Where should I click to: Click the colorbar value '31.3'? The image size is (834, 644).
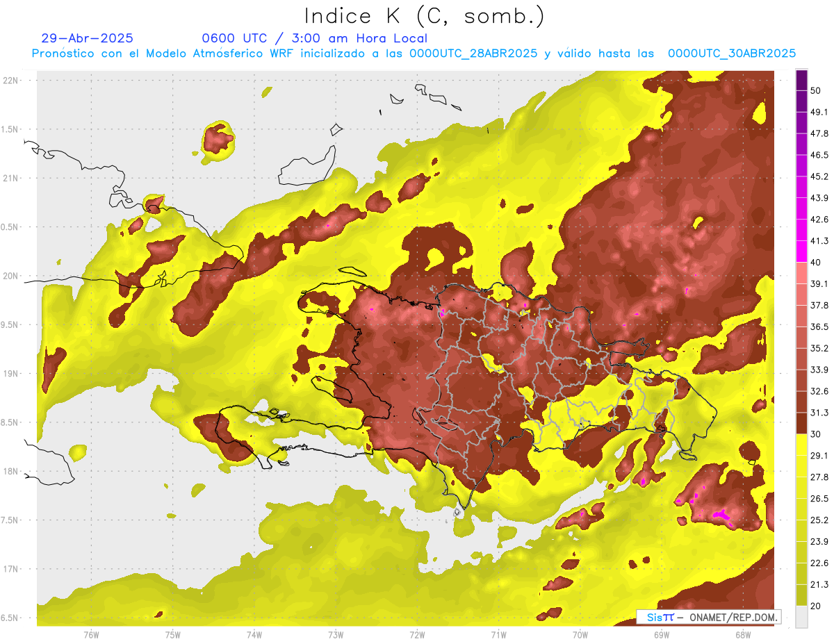point(819,413)
